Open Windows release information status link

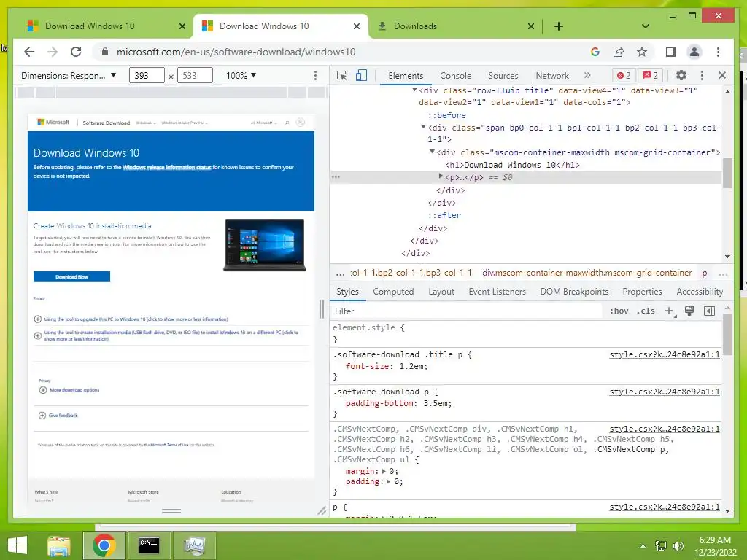click(x=167, y=167)
